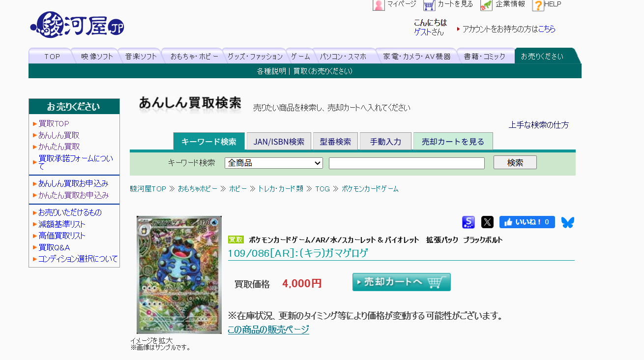Open 買取Q&A sidebar link
Viewport: 644px width, 360px height.
(54, 247)
